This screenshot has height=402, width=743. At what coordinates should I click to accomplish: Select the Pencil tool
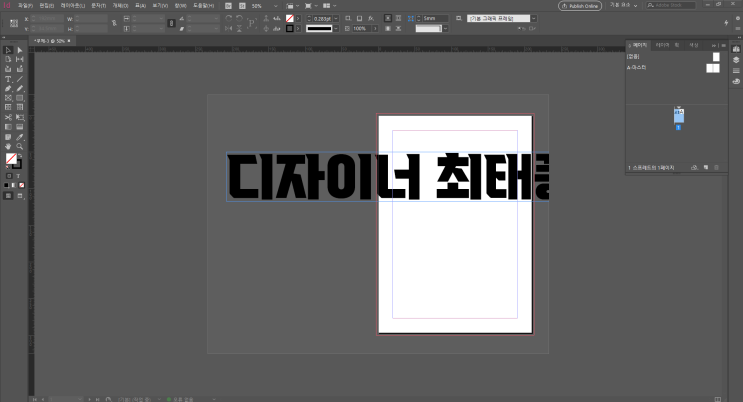[19, 89]
